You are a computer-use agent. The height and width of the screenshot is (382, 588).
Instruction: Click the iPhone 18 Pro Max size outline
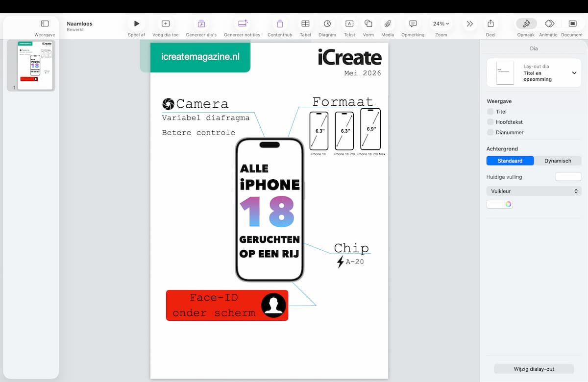pos(370,129)
